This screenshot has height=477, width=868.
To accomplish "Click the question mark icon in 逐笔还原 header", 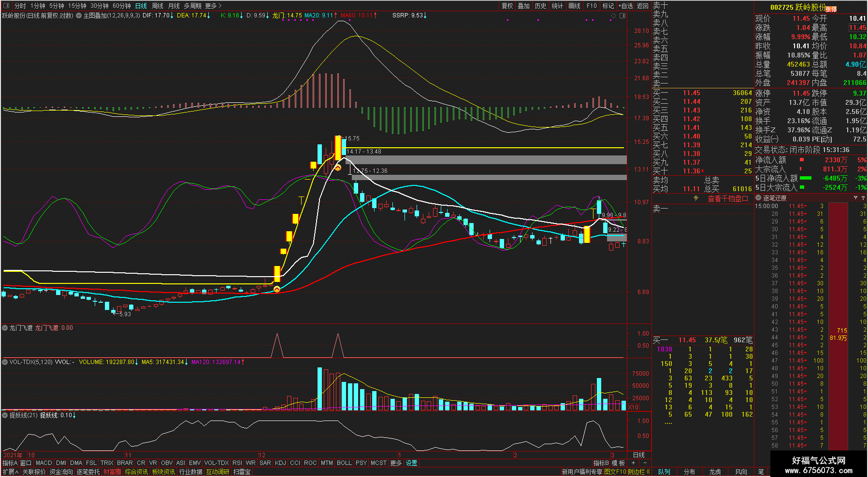I will pos(863,198).
